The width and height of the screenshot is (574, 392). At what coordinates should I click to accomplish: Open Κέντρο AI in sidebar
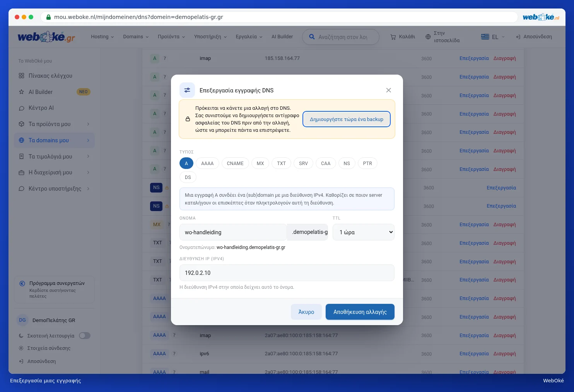(x=54, y=108)
